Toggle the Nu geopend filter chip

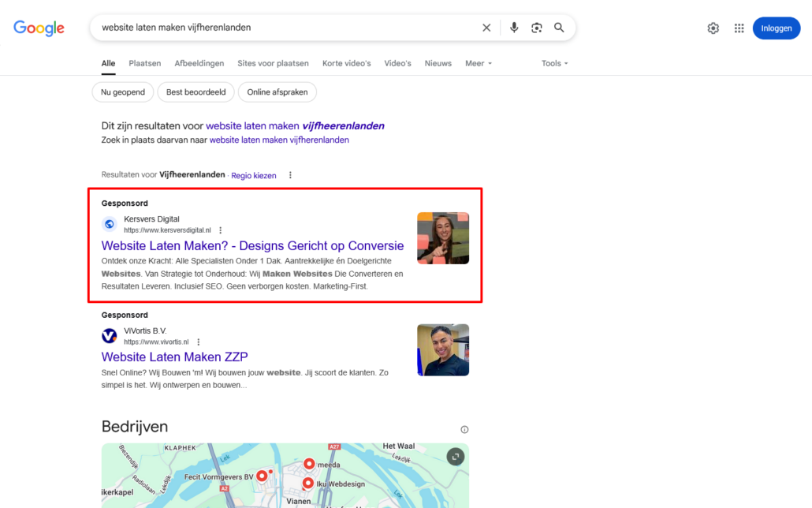pos(123,92)
